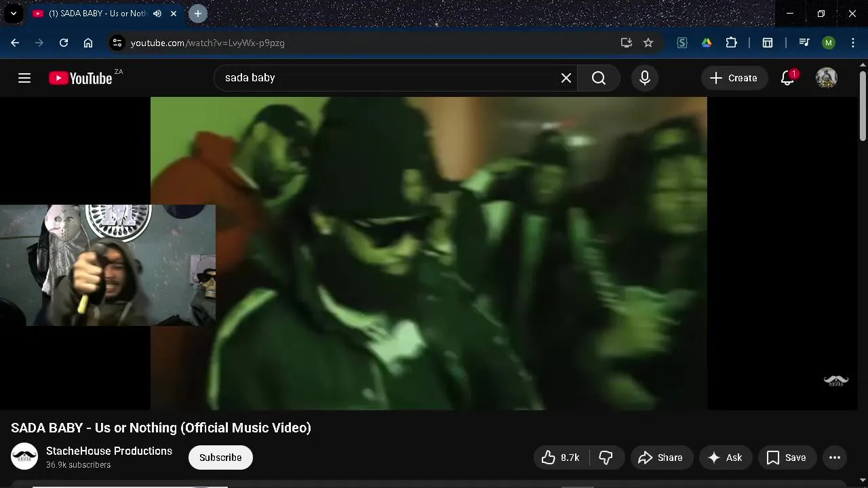868x488 pixels.
Task: Run search with magnifier button
Action: pyautogui.click(x=599, y=78)
